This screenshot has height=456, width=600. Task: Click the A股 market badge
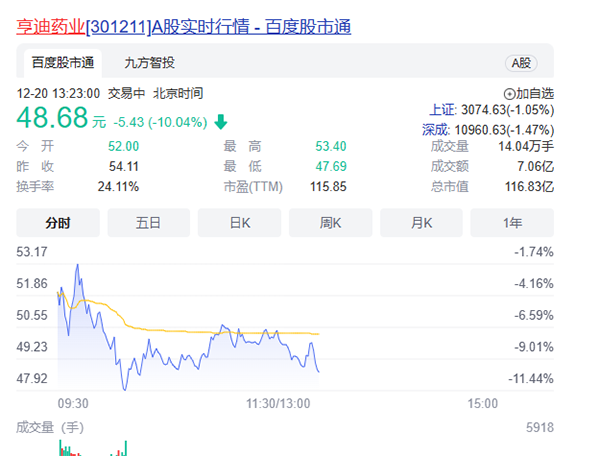tap(523, 63)
